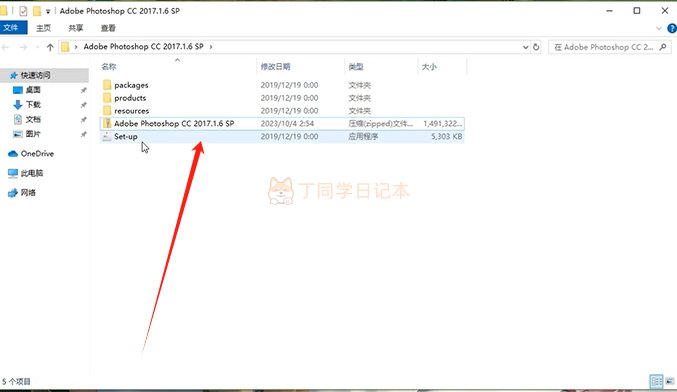Viewport: 677px width, 392px height.
Task: Switch to the 共享 ribbon tab
Action: pos(76,28)
